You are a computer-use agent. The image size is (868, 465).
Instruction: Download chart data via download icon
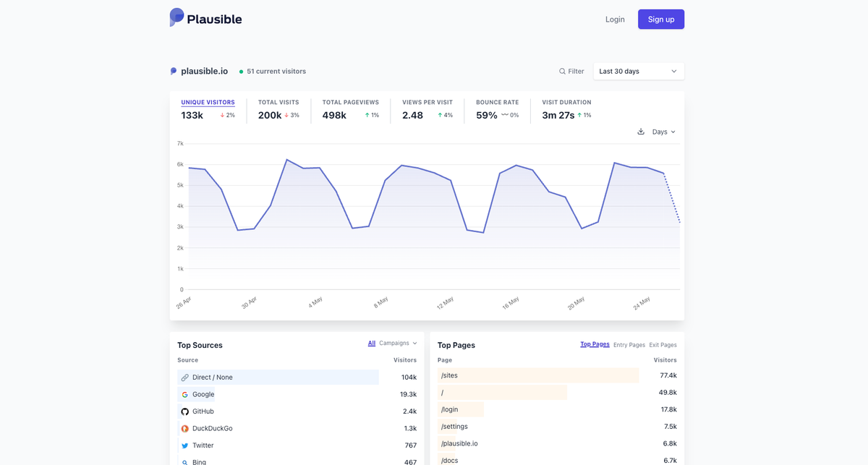[641, 132]
